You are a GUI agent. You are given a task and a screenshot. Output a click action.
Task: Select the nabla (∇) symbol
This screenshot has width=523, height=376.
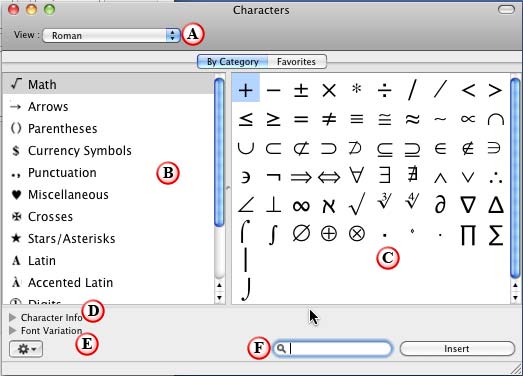tap(468, 205)
